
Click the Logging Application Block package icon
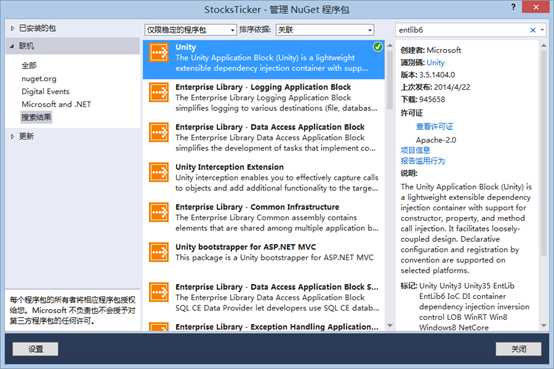pos(159,92)
